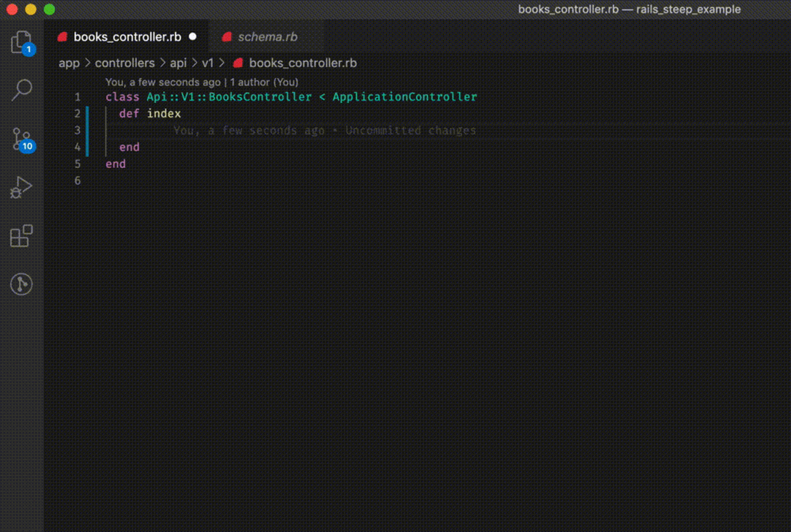Click the Uncommitted changes inline blame text
This screenshot has width=791, height=532.
[410, 130]
